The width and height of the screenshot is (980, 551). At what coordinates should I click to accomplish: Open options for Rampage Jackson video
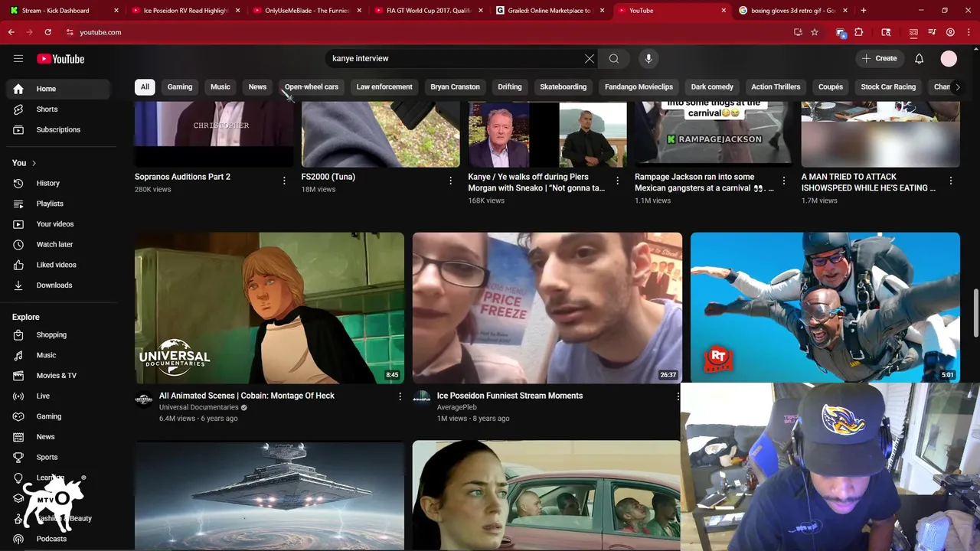point(783,181)
